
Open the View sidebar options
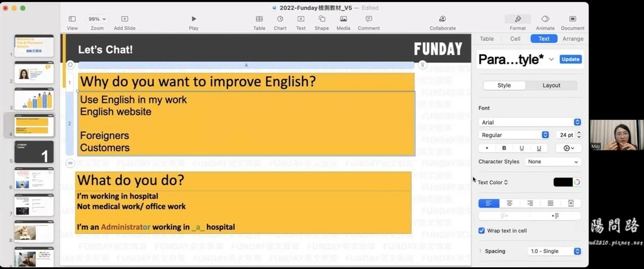click(x=72, y=19)
